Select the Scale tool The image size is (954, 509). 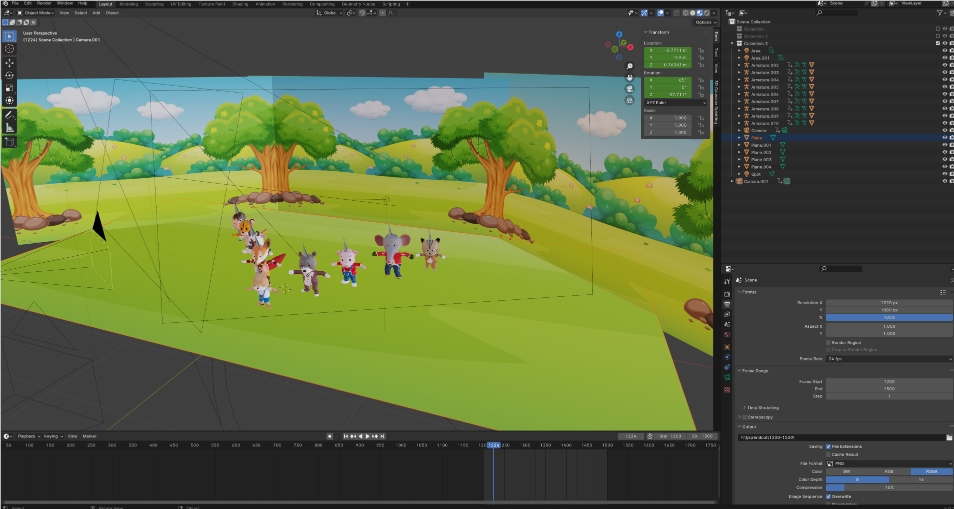tap(9, 88)
